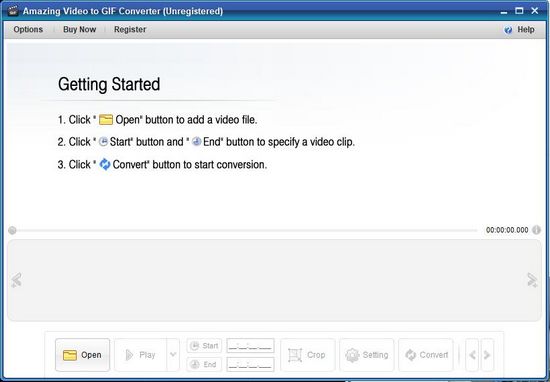550x382 pixels.
Task: Click the app clapperboard icon in title bar
Action: 13,11
